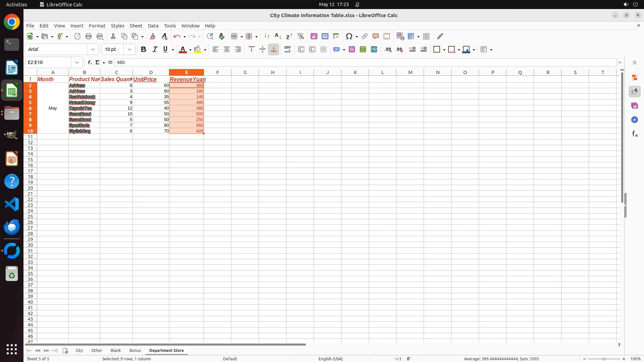Viewport: 644px width, 362px height.
Task: Click the Sort Ascending icon
Action: point(278,36)
